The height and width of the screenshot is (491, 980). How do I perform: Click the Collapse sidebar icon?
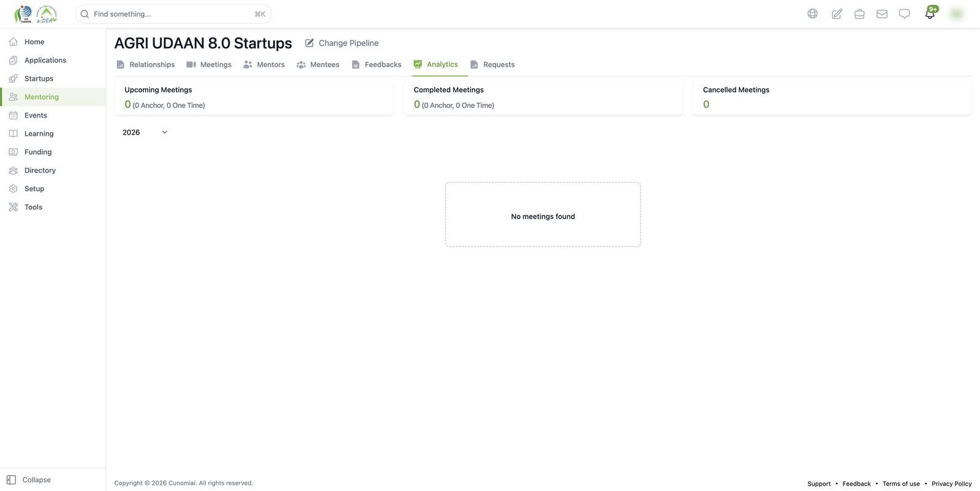[x=11, y=480]
